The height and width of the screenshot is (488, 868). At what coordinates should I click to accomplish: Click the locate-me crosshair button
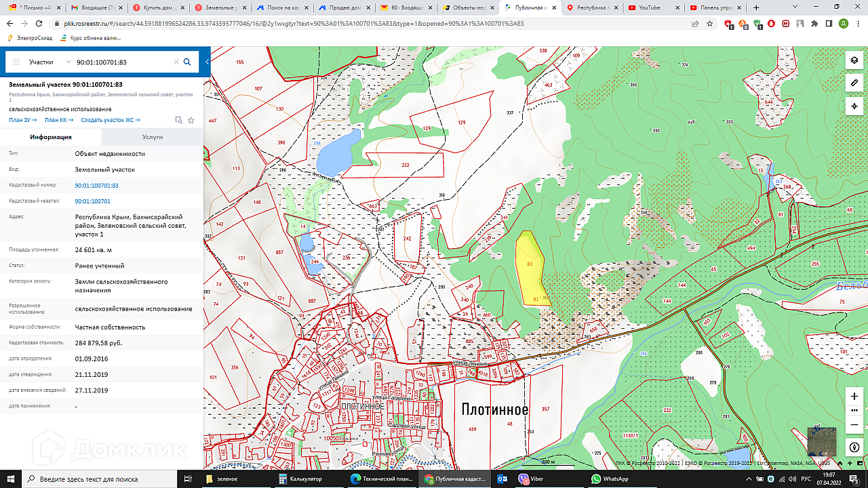point(854,106)
